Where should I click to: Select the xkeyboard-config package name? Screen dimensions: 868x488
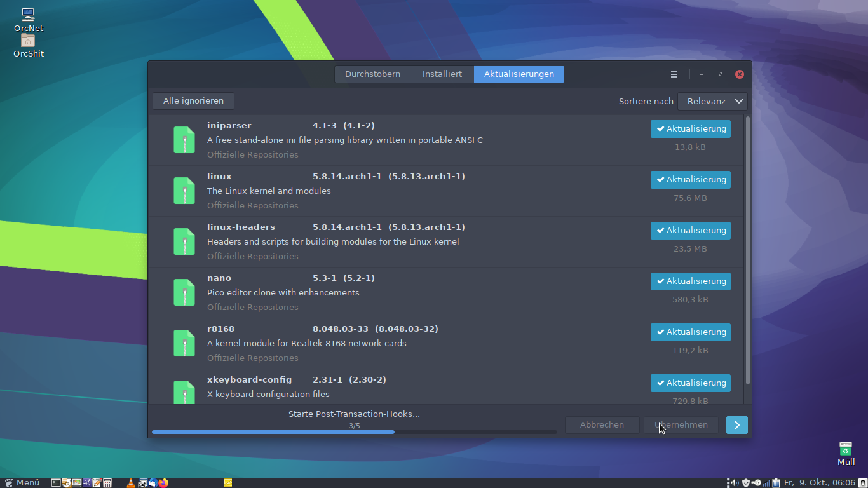[x=250, y=380]
